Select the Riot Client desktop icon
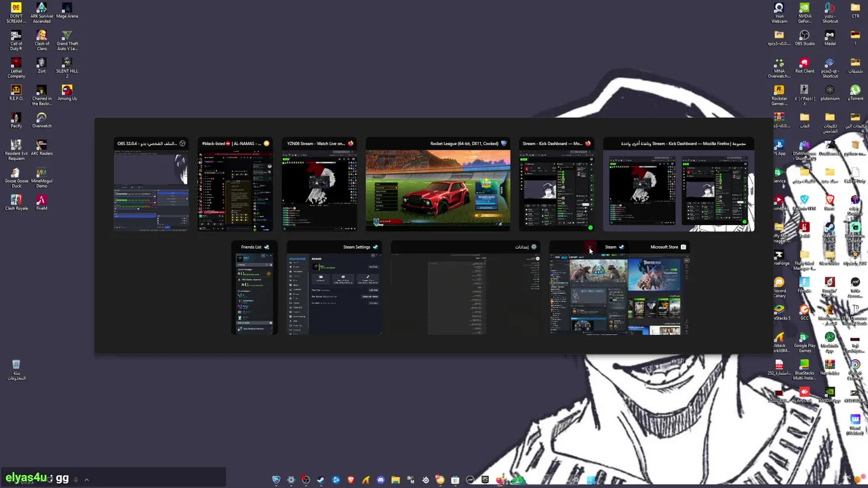The height and width of the screenshot is (488, 868). pos(804,66)
